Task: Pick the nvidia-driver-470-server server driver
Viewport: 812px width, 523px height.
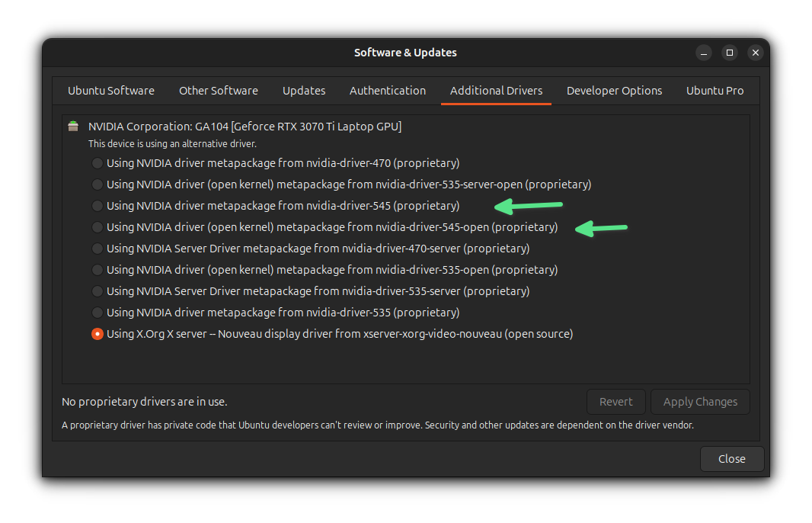Action: [97, 248]
